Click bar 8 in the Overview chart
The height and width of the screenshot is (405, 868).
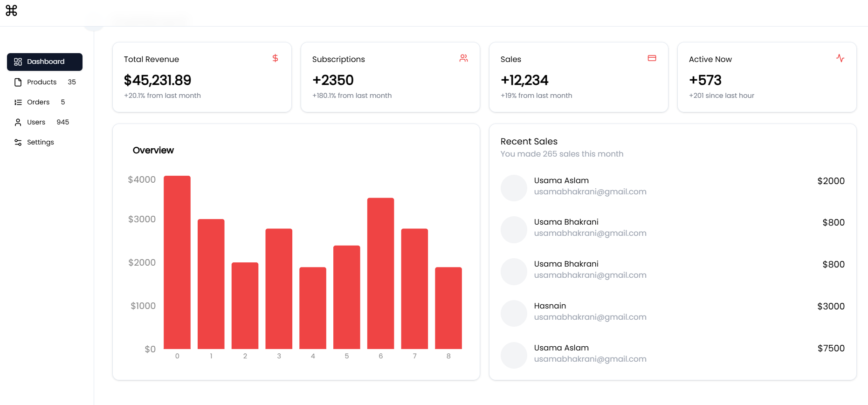click(448, 308)
